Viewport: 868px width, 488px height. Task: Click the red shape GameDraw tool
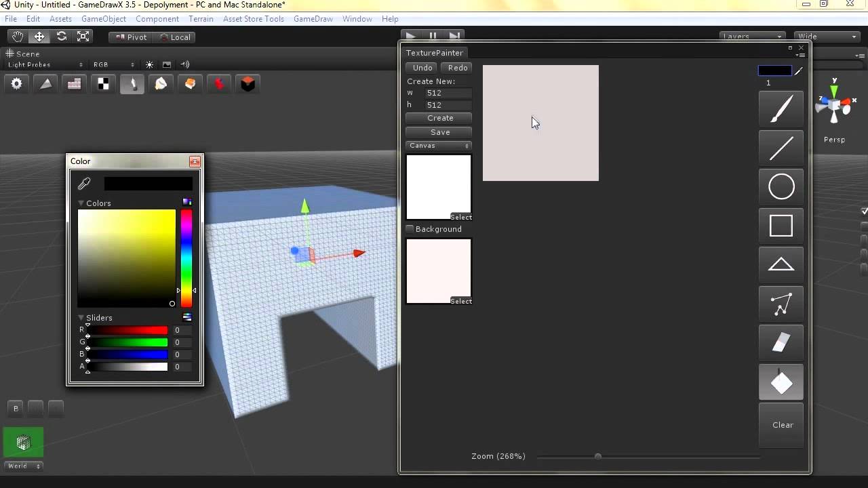(219, 83)
